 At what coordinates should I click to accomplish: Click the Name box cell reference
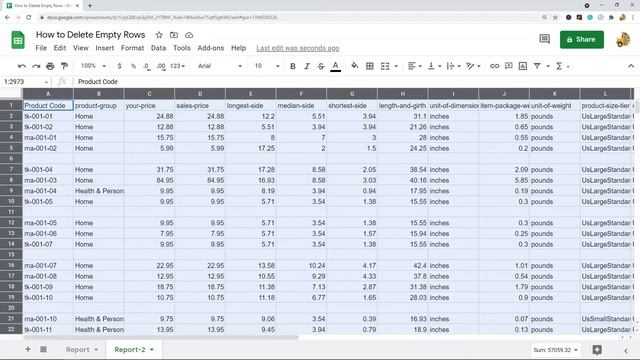[x=25, y=82]
